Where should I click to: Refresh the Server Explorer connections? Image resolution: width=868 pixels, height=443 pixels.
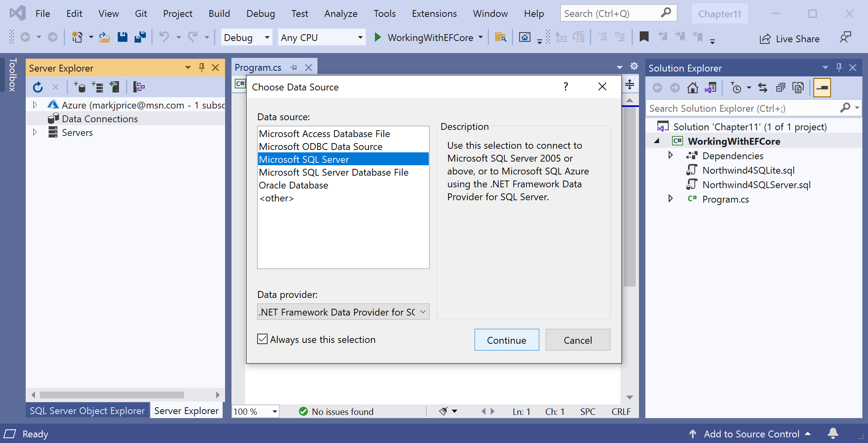tap(38, 86)
